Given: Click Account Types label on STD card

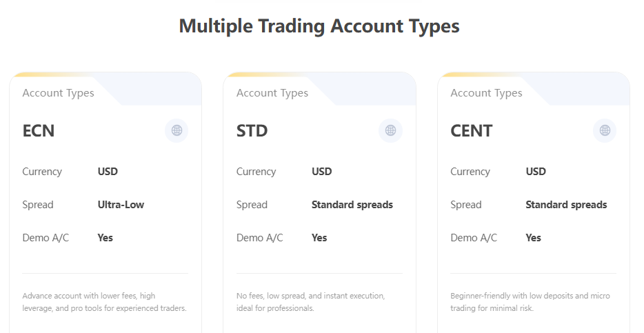Looking at the screenshot, I should (272, 93).
